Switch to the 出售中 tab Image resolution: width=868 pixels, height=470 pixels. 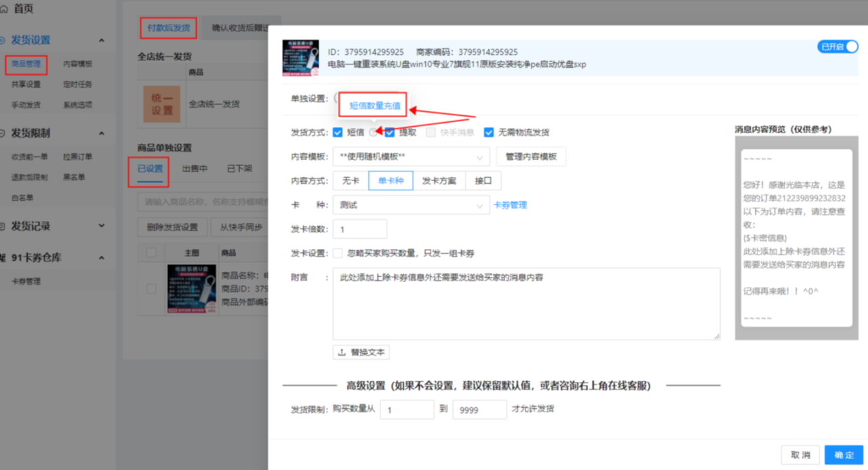pos(195,169)
